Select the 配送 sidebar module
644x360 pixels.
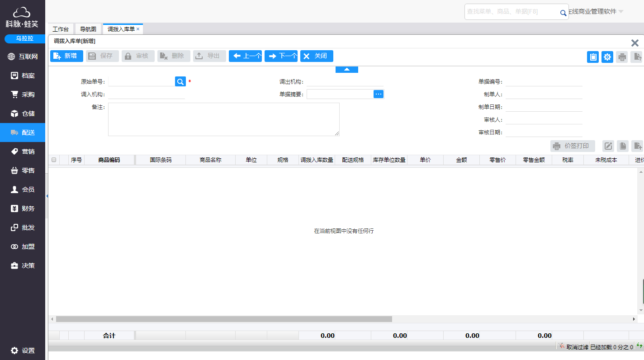pyautogui.click(x=23, y=133)
